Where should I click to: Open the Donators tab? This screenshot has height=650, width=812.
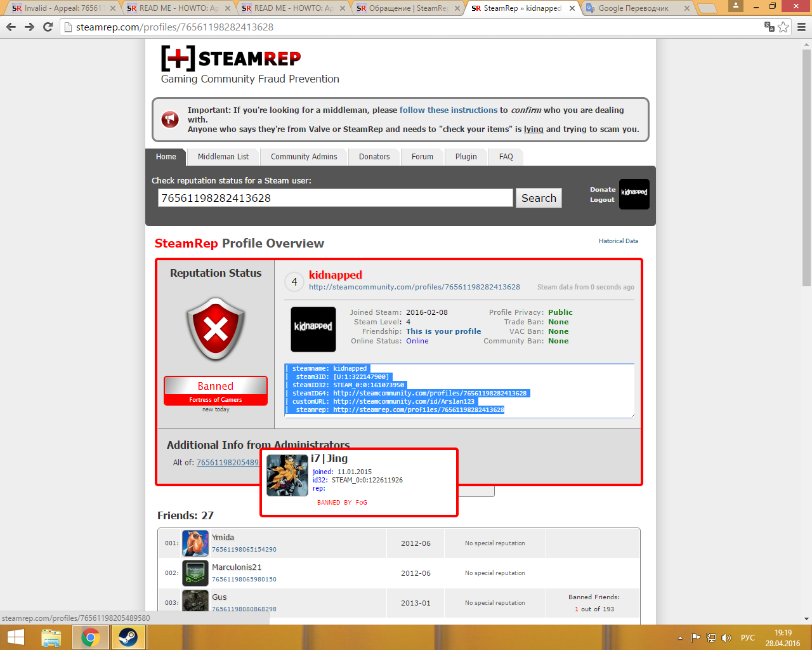(374, 157)
